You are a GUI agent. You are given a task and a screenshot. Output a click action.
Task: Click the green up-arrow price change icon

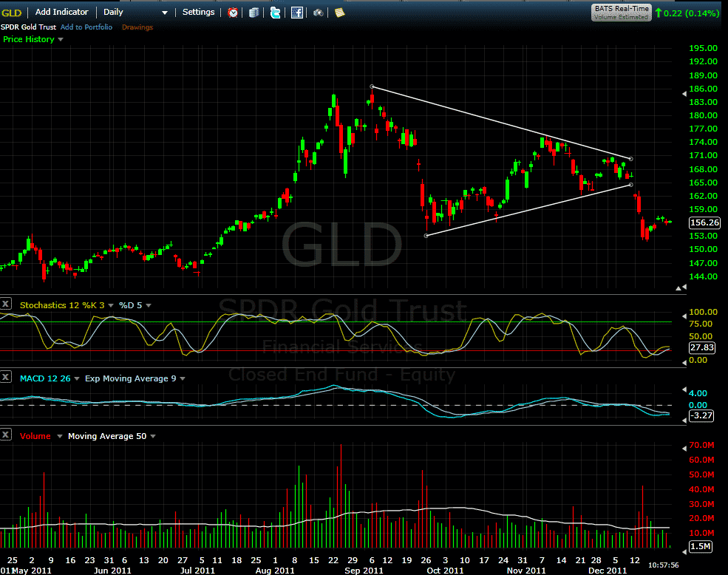point(659,13)
